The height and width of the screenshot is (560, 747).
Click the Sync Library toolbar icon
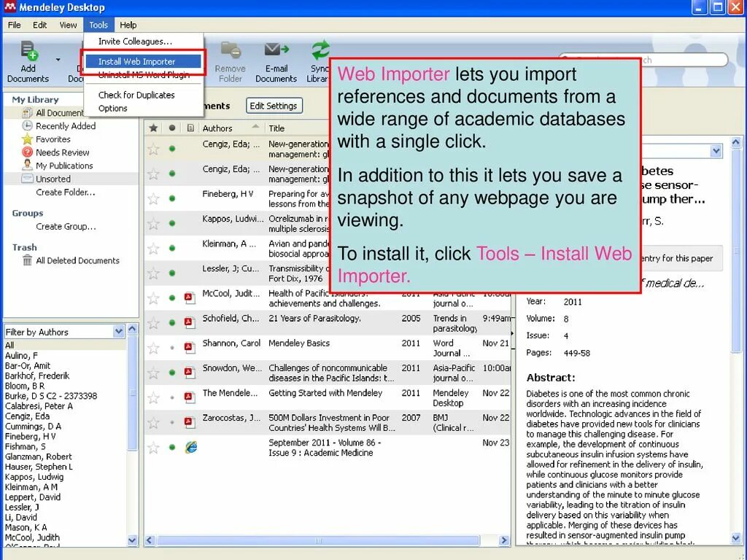320,50
